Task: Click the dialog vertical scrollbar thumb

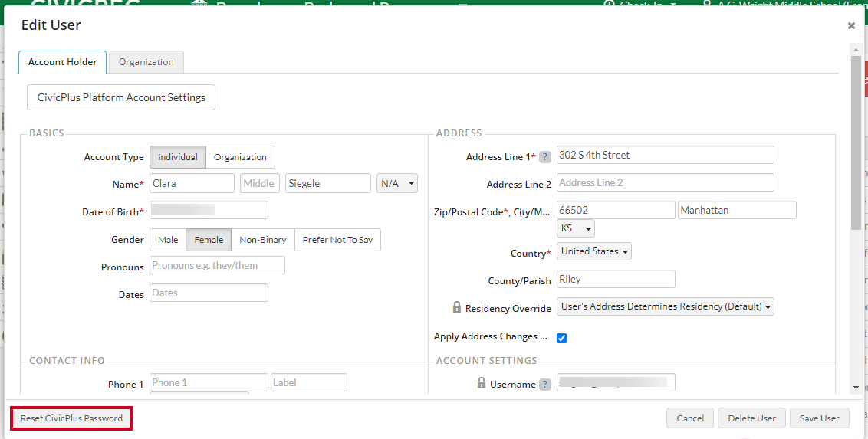Action: tap(856, 142)
